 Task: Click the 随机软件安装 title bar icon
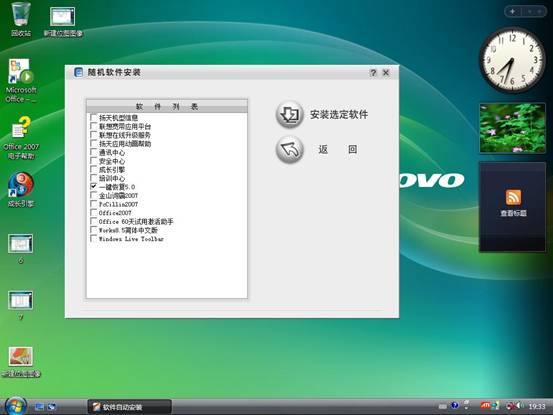[78, 72]
